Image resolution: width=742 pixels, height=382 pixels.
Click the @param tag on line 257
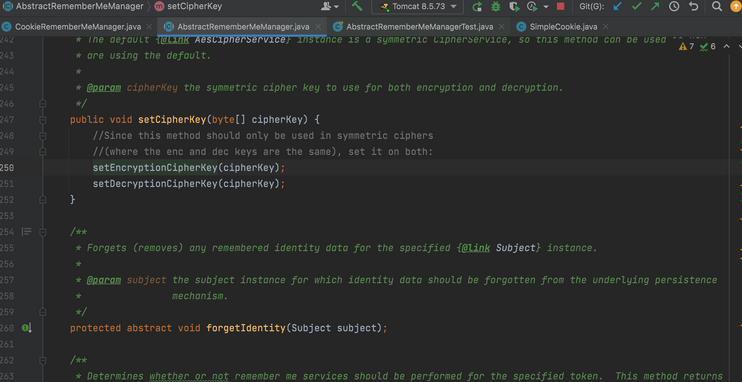click(x=104, y=280)
